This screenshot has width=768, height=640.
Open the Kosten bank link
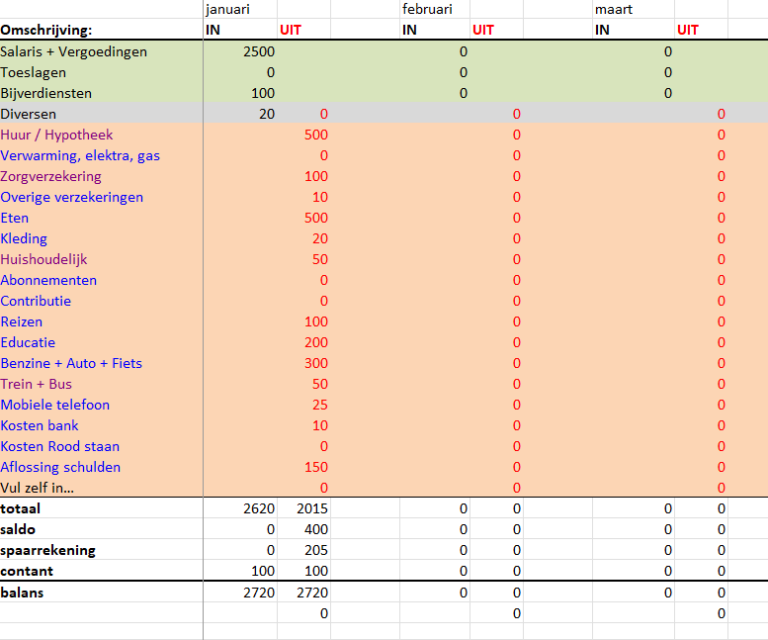click(39, 426)
